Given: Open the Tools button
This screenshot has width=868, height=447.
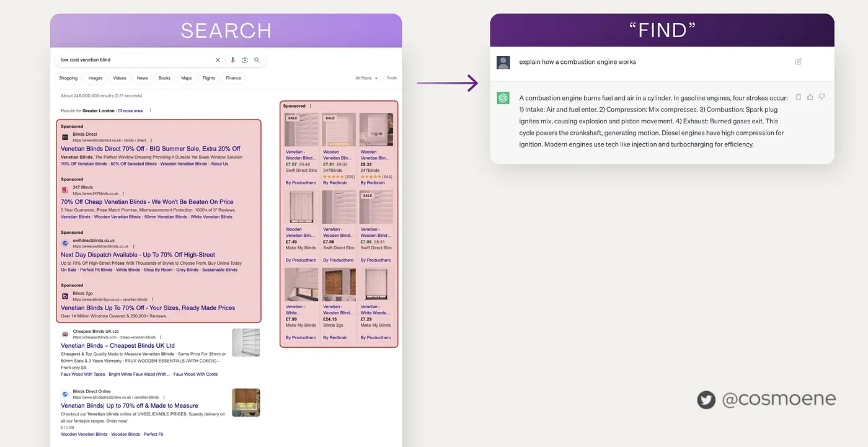Looking at the screenshot, I should click(392, 78).
